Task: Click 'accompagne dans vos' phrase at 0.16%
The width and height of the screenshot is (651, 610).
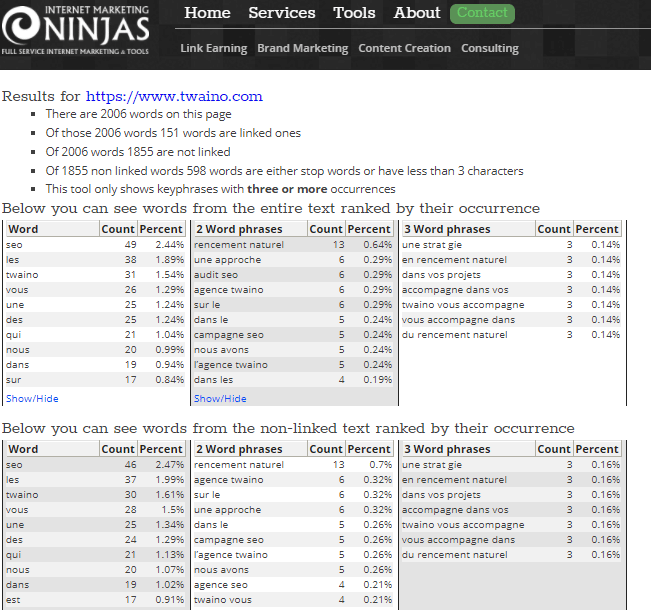Action: point(455,510)
